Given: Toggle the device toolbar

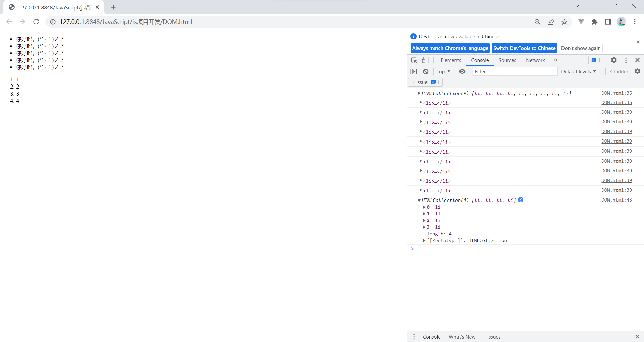Looking at the screenshot, I should point(425,60).
